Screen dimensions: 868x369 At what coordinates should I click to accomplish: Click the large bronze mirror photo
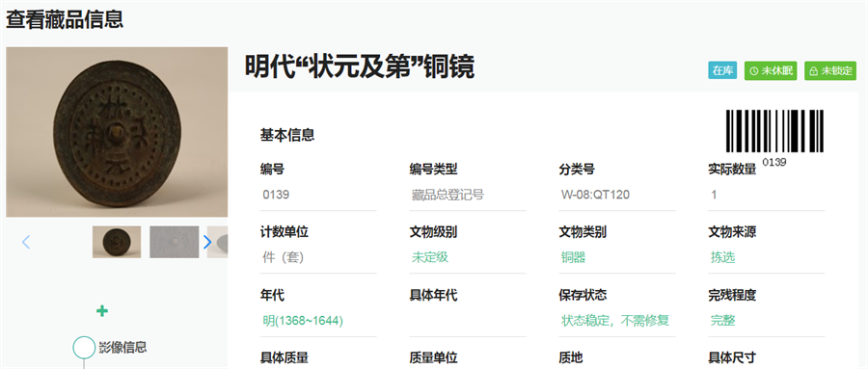(117, 132)
